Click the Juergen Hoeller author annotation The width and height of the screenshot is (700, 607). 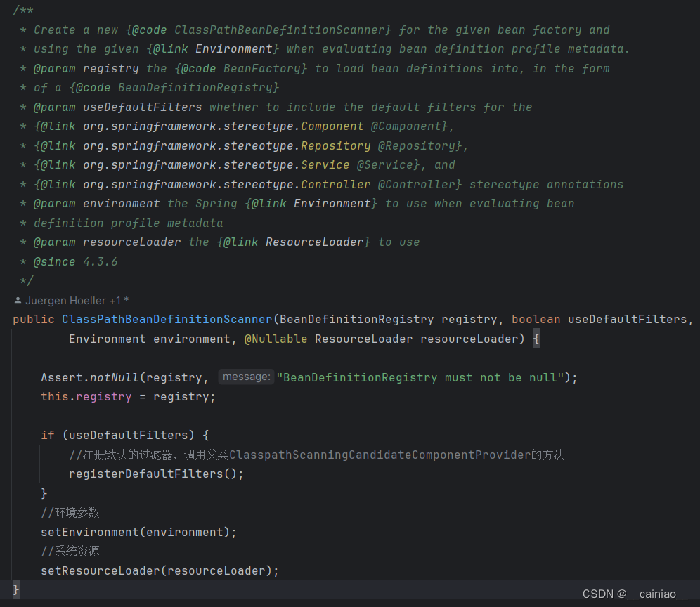click(77, 301)
